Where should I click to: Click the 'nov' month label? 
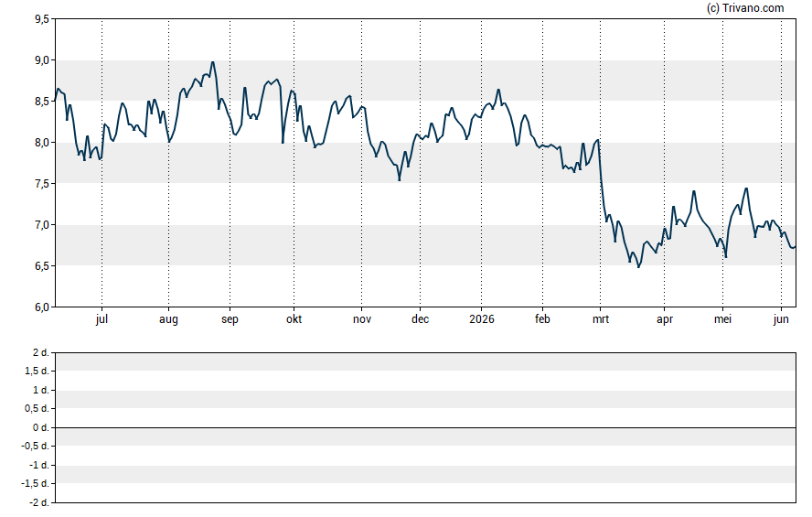362,319
